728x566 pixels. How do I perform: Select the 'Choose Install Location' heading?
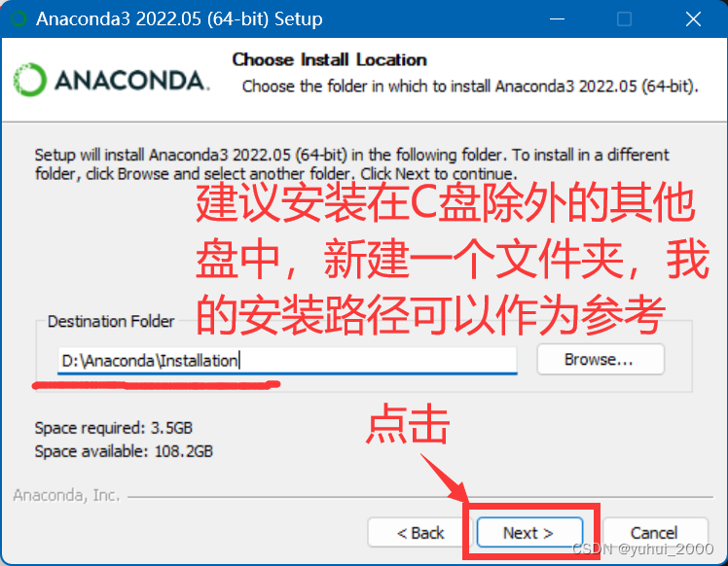(x=329, y=59)
